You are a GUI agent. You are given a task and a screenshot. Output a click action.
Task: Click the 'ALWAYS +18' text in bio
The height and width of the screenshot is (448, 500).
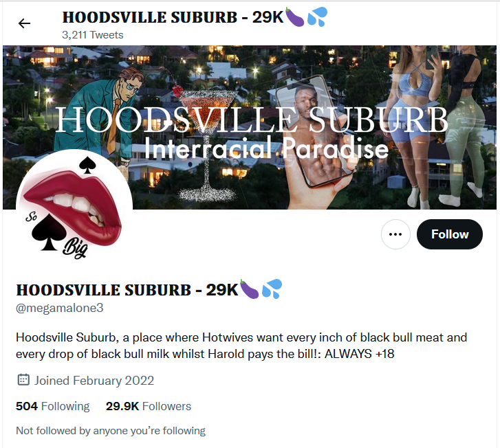(360, 354)
